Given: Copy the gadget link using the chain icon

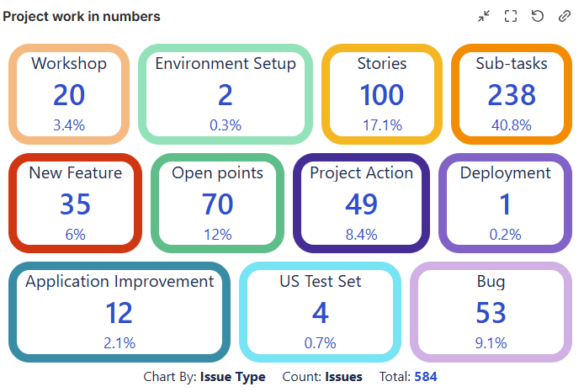Looking at the screenshot, I should (564, 17).
